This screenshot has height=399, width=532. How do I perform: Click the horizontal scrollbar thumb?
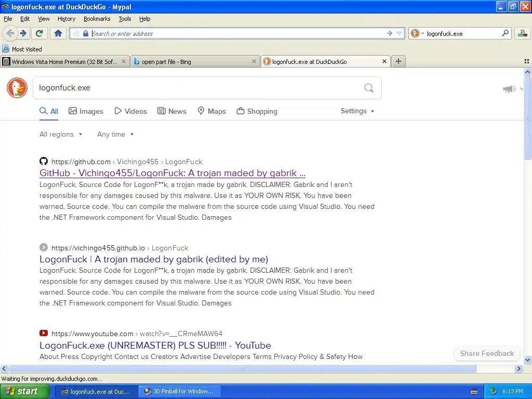242,368
